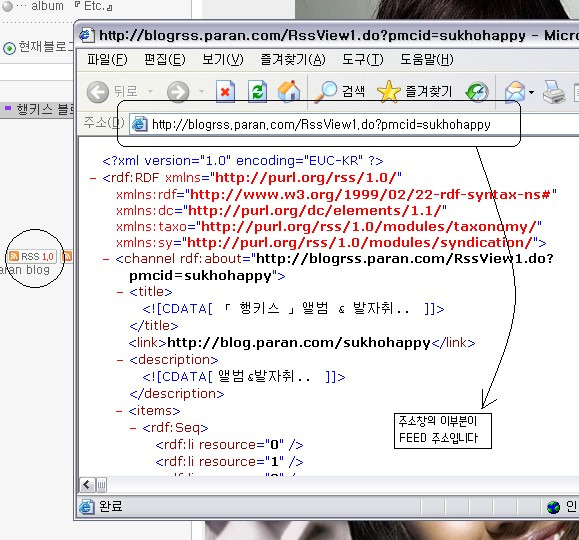The height and width of the screenshot is (540, 579).
Task: Click the rdf:li resource="0" line
Action: tap(229, 445)
